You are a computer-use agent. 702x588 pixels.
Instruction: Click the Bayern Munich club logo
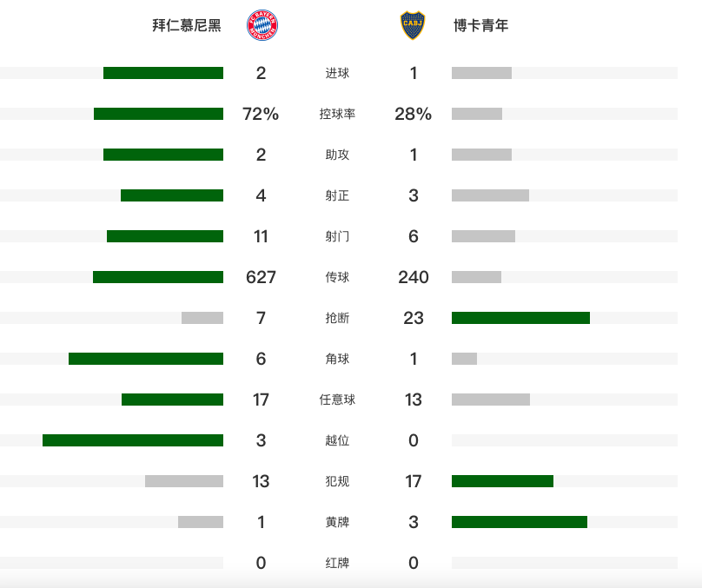point(262,25)
